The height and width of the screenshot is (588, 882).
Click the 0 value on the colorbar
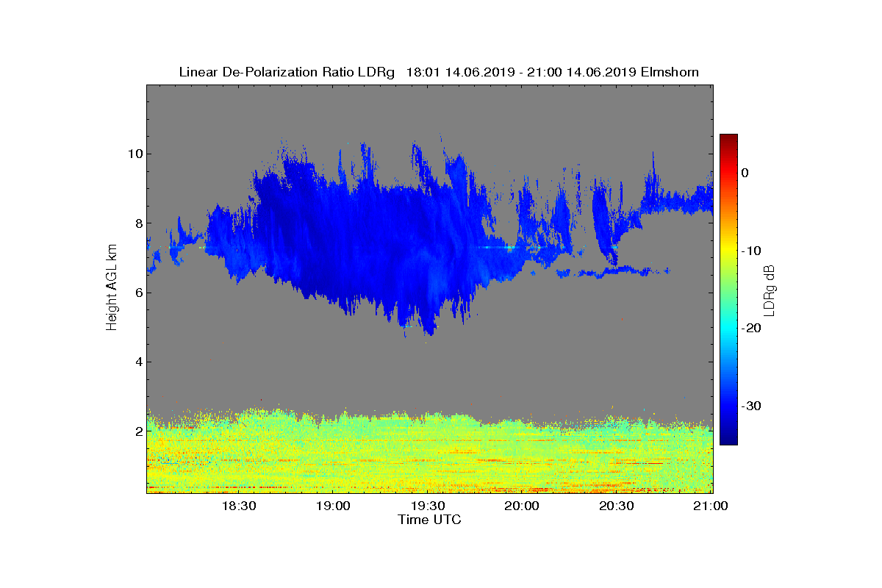(x=745, y=173)
